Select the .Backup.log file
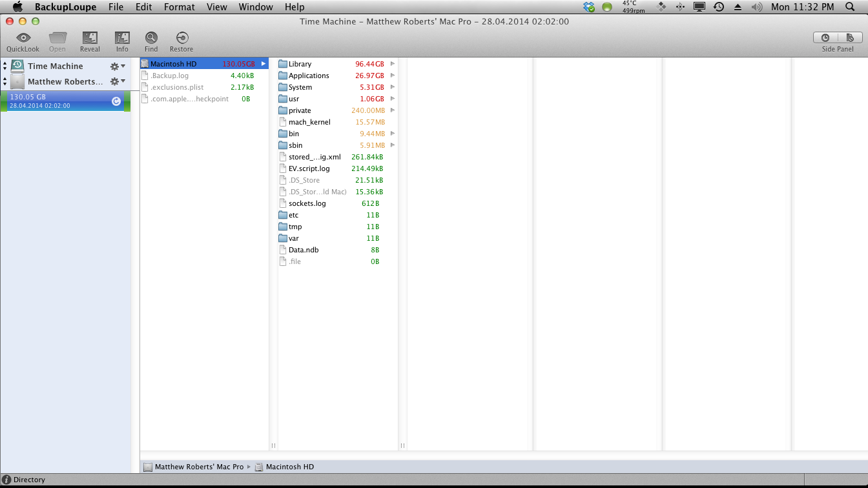 [x=204, y=76]
